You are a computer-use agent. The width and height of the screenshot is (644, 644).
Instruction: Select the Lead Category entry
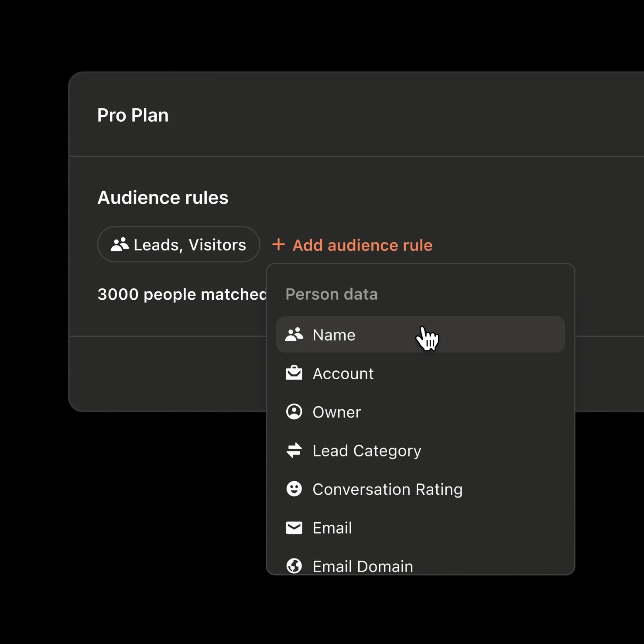(x=421, y=450)
